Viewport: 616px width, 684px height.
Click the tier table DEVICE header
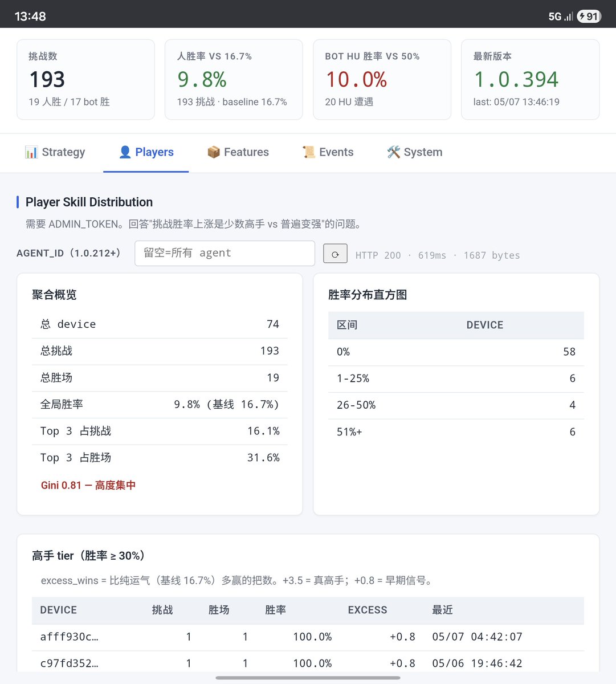pyautogui.click(x=58, y=610)
